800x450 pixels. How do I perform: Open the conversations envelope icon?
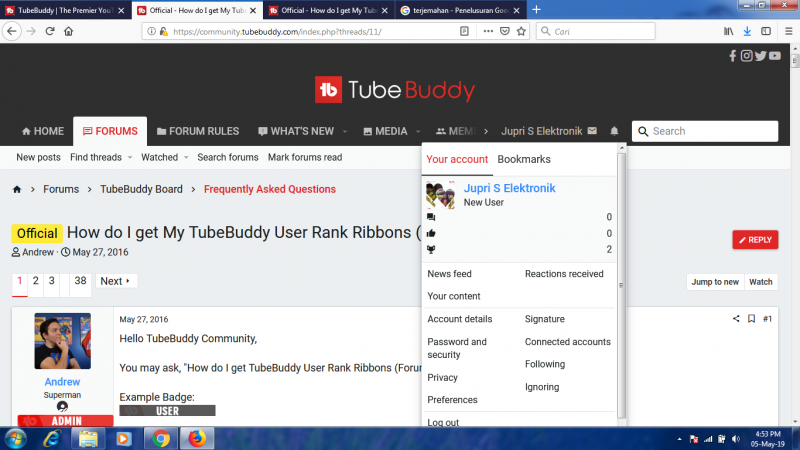592,131
